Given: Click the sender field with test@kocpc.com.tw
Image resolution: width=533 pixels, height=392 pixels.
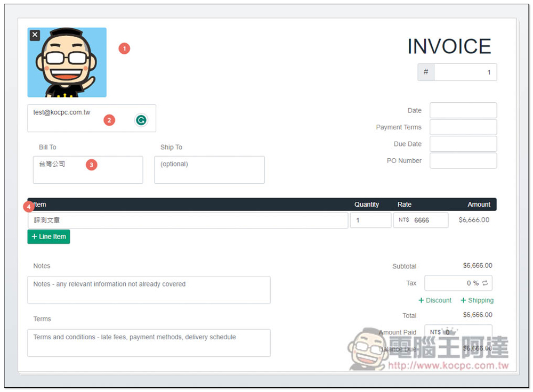Looking at the screenshot, I should [92, 118].
